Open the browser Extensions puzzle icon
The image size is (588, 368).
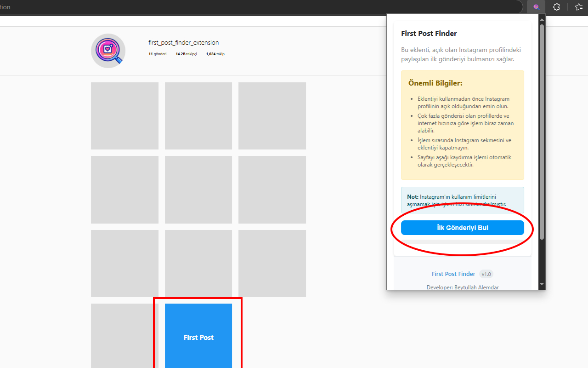click(556, 7)
